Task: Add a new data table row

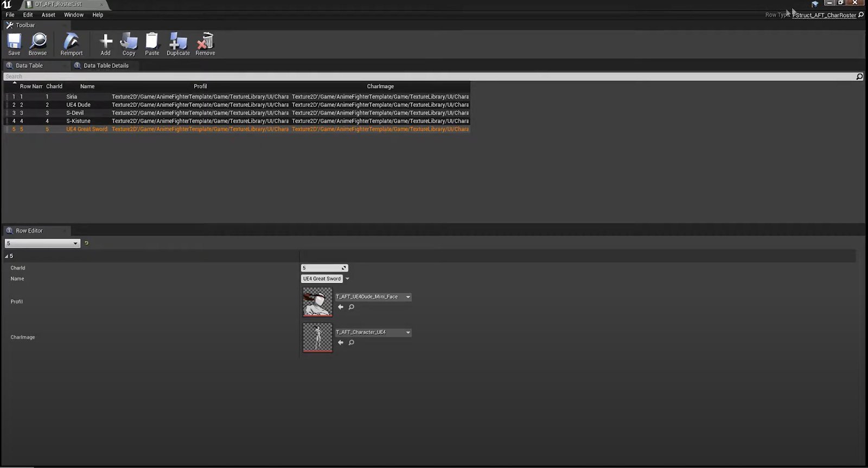Action: click(x=105, y=42)
